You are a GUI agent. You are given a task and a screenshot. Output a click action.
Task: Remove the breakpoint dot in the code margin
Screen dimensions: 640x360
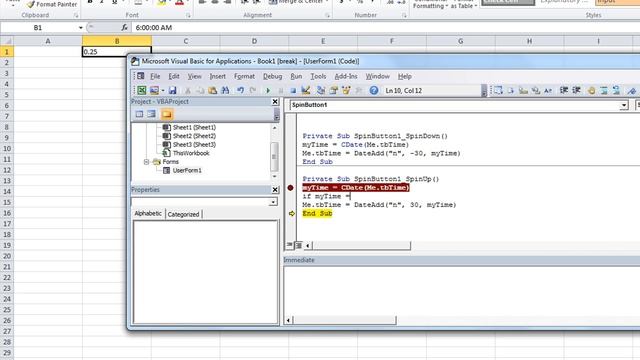(290, 188)
